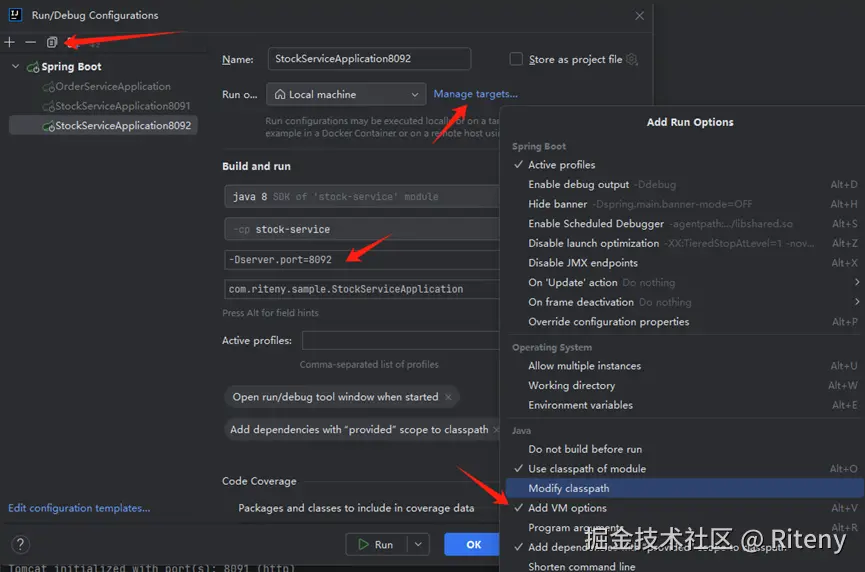Toggle Use classpath of module option

pos(587,469)
